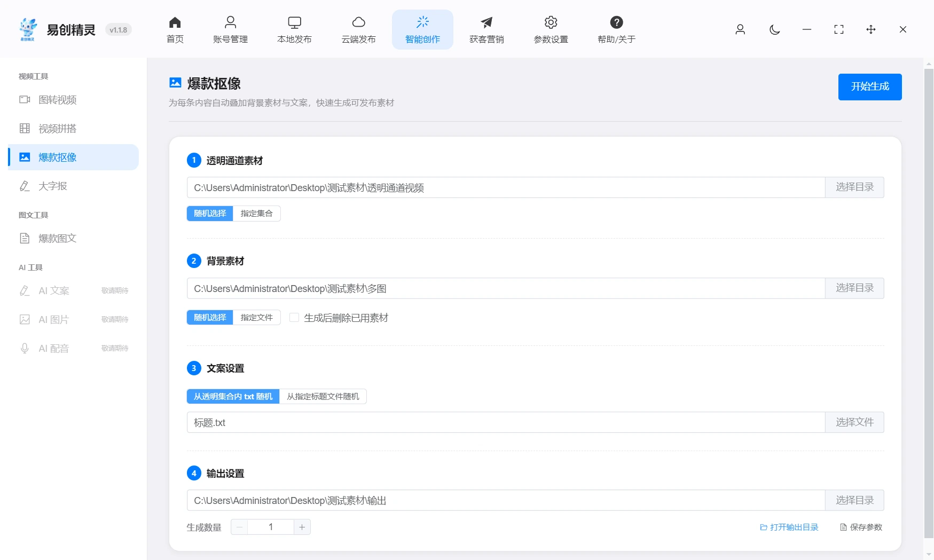Click the move window cross-arrows icon
Viewport: 934px width, 560px height.
pos(871,29)
